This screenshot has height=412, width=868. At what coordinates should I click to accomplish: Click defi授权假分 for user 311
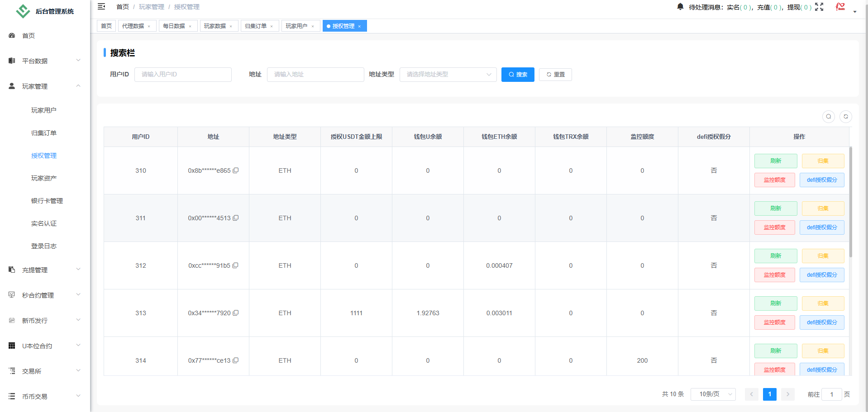pos(822,227)
